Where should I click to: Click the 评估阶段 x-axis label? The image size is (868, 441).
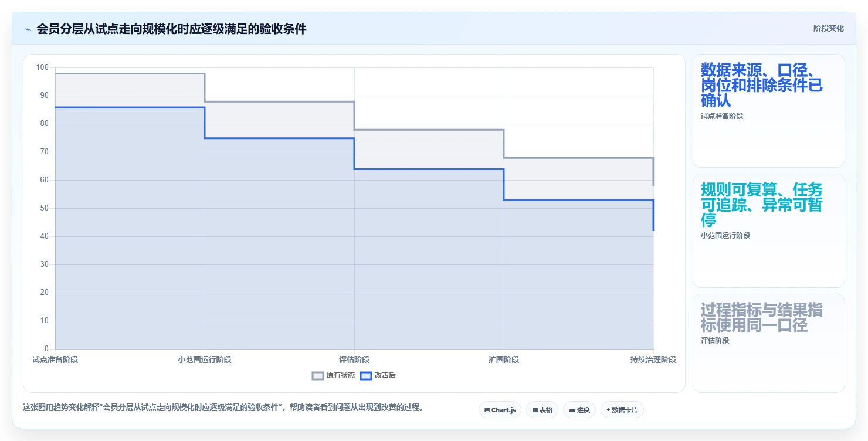[354, 359]
